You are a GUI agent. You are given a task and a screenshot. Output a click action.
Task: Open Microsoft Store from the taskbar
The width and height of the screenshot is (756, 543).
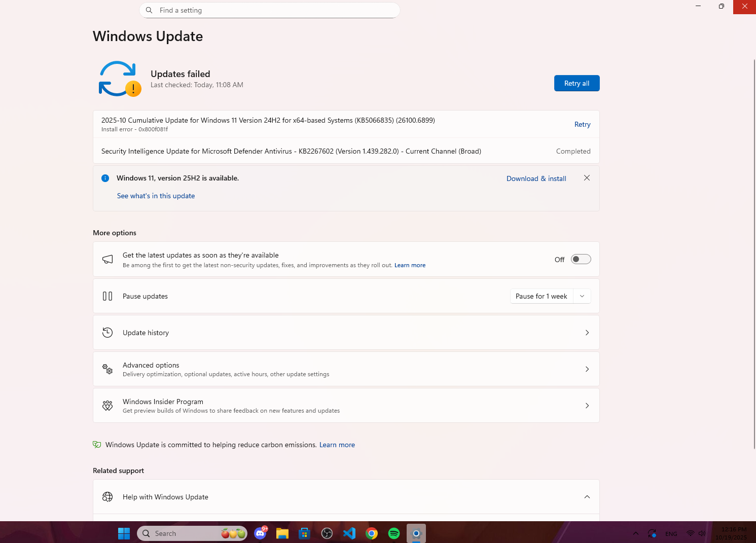point(304,533)
